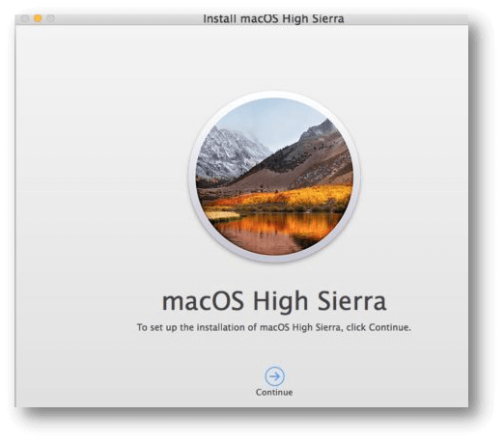Image resolution: width=504 pixels, height=443 pixels.
Task: Click the greyed-out close window button
Action: 25,18
